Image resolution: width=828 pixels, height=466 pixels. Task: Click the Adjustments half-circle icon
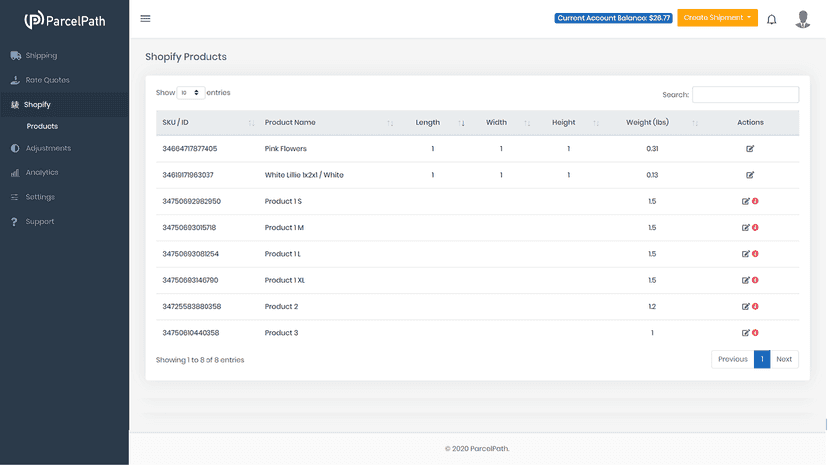(x=15, y=148)
